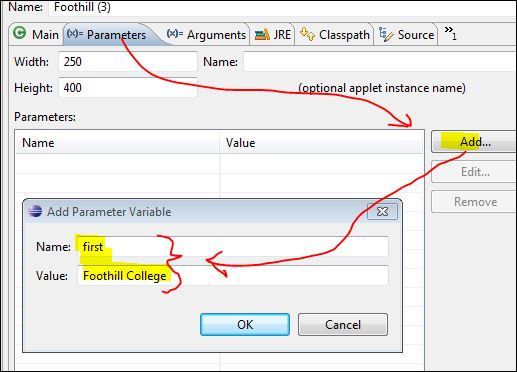The width and height of the screenshot is (517, 372).
Task: Click the Add... parameter button
Action: point(473,142)
